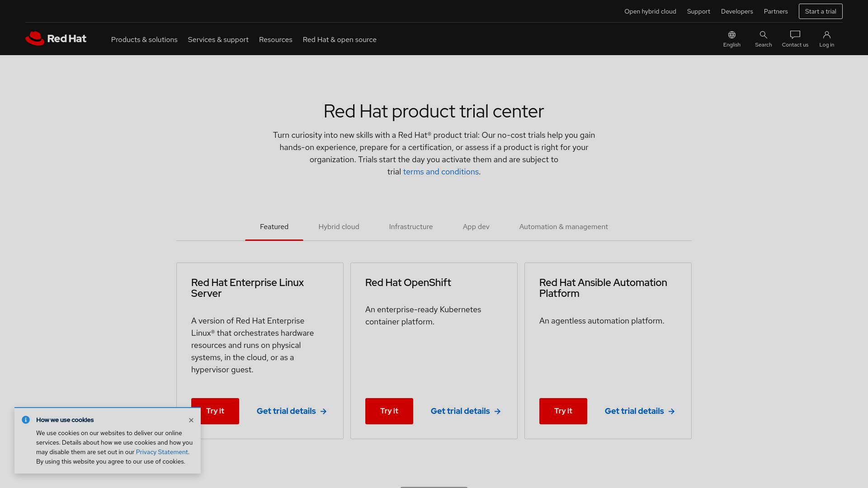
Task: Click 'An agentless automation platform.' text
Action: 602,321
